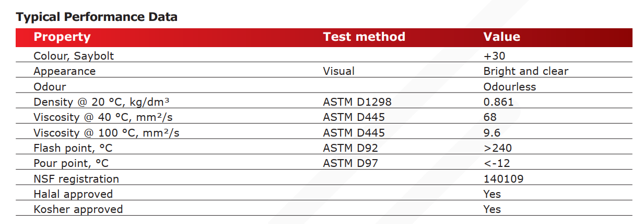Click the 'Bright and clear' value
Screen dimensions: 644x224
point(525,71)
